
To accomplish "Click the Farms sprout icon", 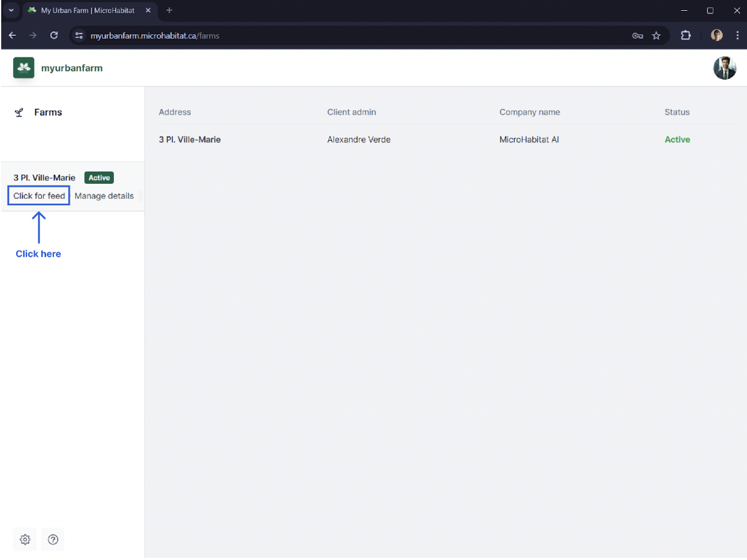I will click(x=19, y=112).
